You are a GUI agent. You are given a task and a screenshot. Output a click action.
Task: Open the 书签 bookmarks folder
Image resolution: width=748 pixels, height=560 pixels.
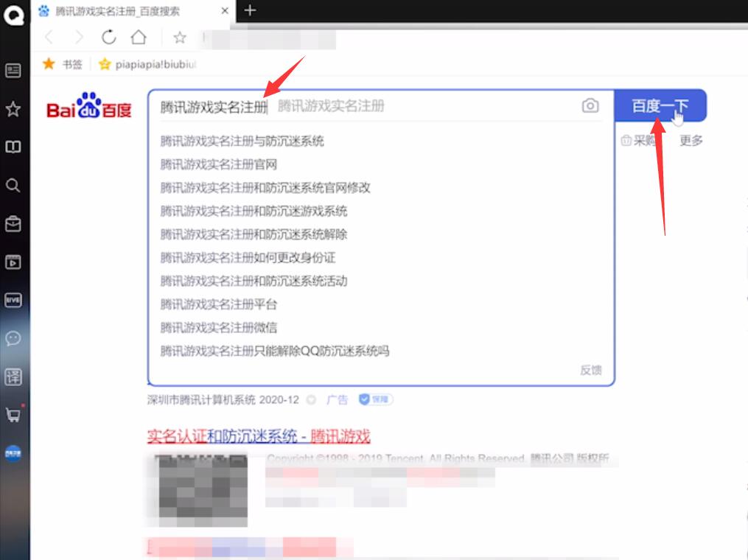(63, 64)
